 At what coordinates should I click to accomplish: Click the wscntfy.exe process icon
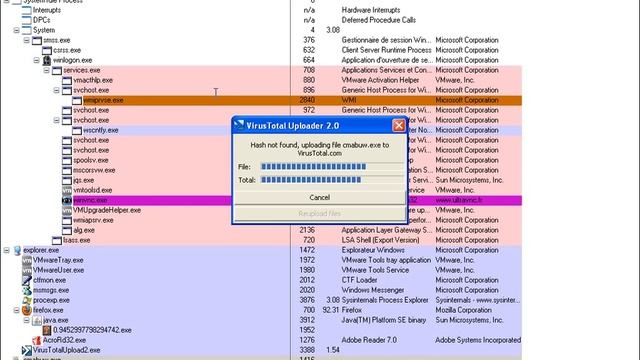pyautogui.click(x=77, y=130)
